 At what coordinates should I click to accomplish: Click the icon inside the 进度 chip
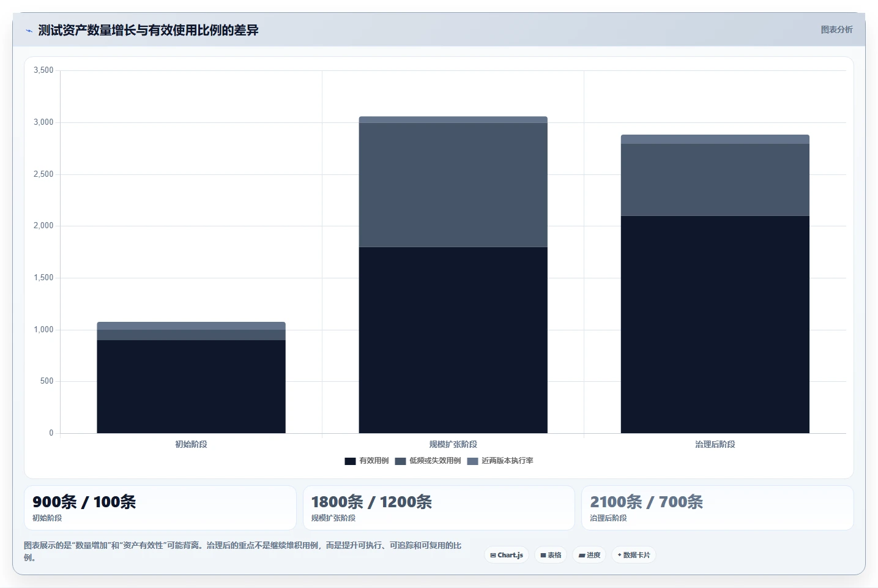(582, 556)
